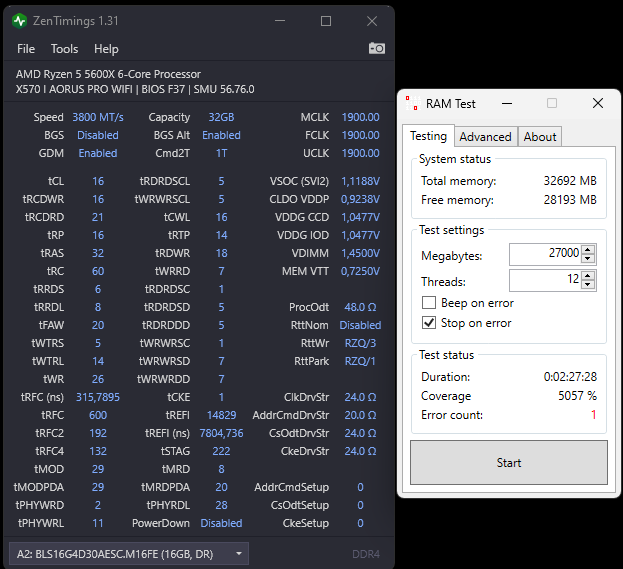This screenshot has width=623, height=569.
Task: Switch to the Advanced tab in RAM Test
Action: (x=486, y=137)
